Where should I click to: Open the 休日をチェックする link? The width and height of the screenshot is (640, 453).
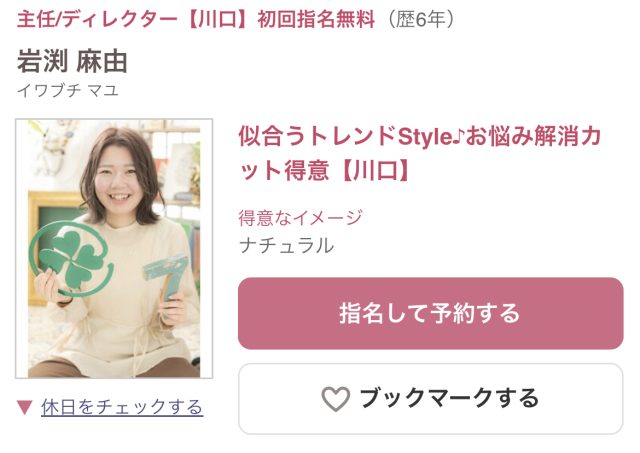point(122,407)
